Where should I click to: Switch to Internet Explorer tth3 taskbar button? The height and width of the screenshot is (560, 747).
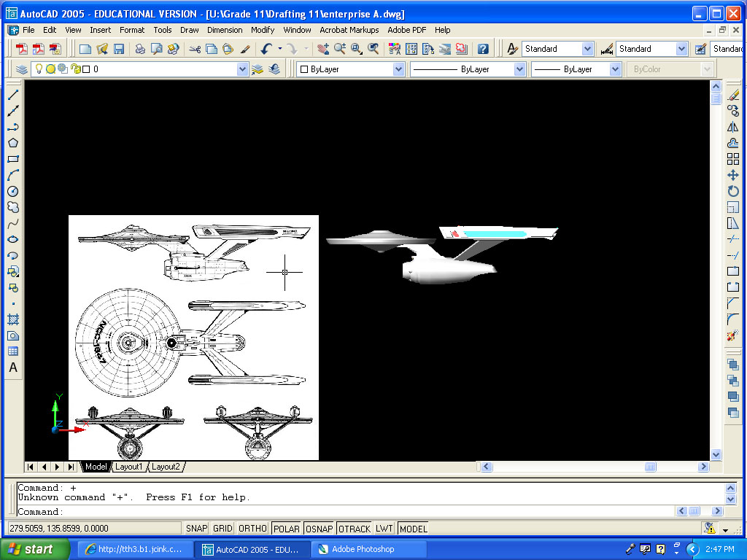pyautogui.click(x=135, y=549)
